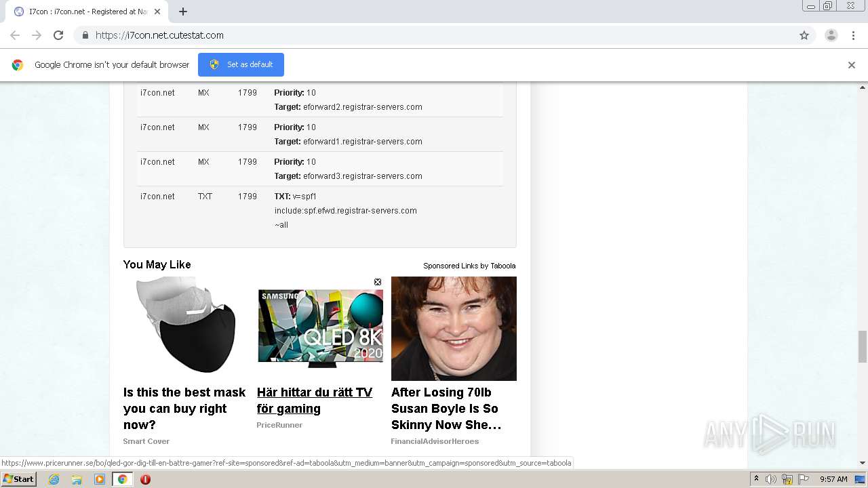Open the red stop-sign taskbar icon
The height and width of the screenshot is (488, 868).
[x=145, y=479]
